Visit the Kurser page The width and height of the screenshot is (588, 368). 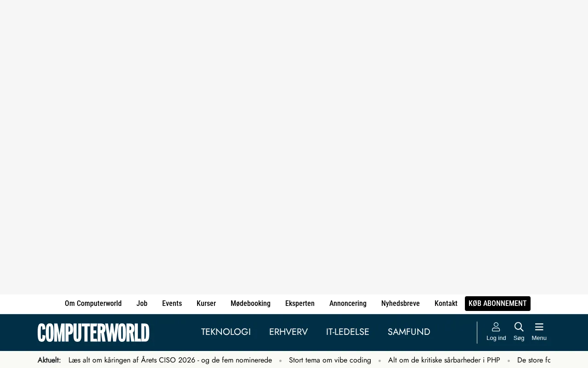pyautogui.click(x=206, y=304)
